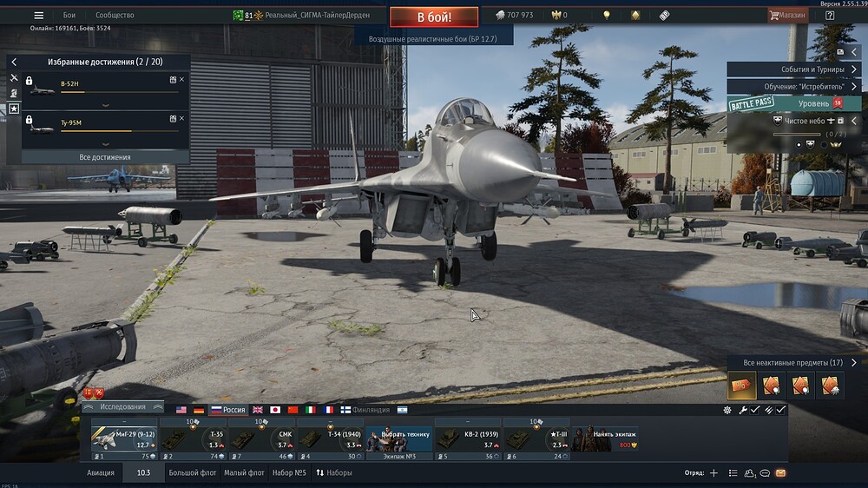Select the star favorites side tab
Image resolution: width=868 pixels, height=488 pixels.
click(x=14, y=109)
